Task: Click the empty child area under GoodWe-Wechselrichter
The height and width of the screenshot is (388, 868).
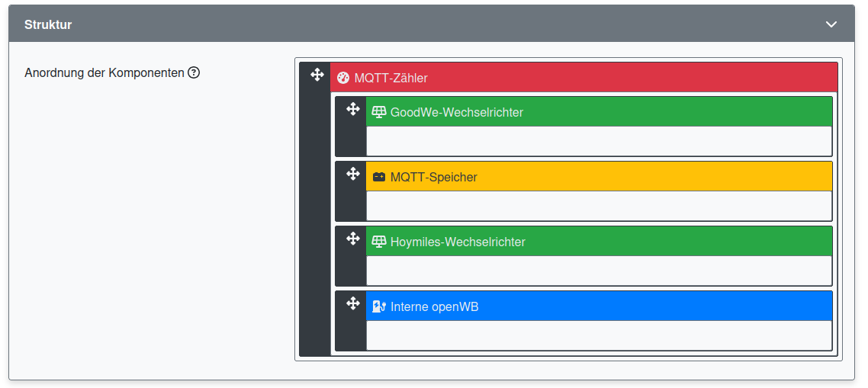Action: (x=599, y=141)
